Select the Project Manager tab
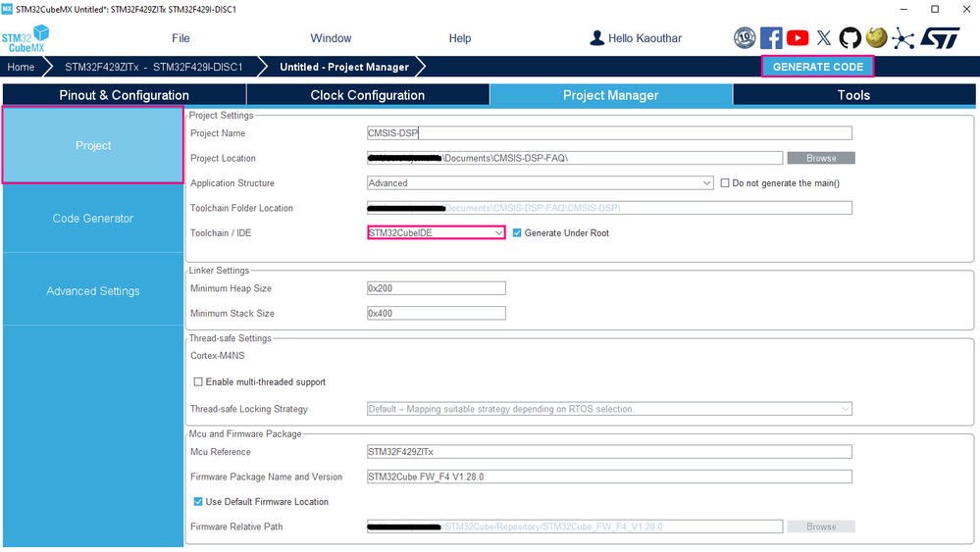980x552 pixels. tap(610, 95)
